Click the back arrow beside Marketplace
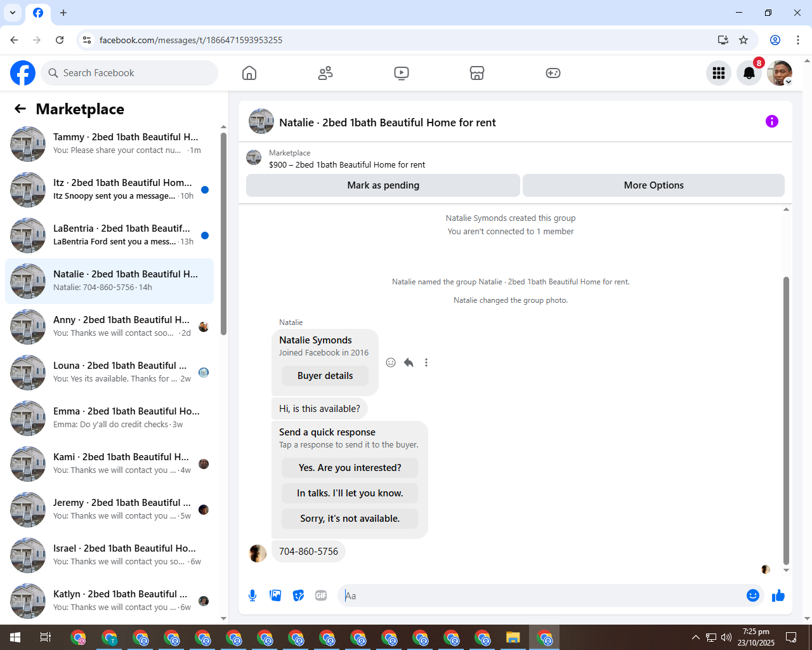The height and width of the screenshot is (650, 812). click(x=20, y=109)
